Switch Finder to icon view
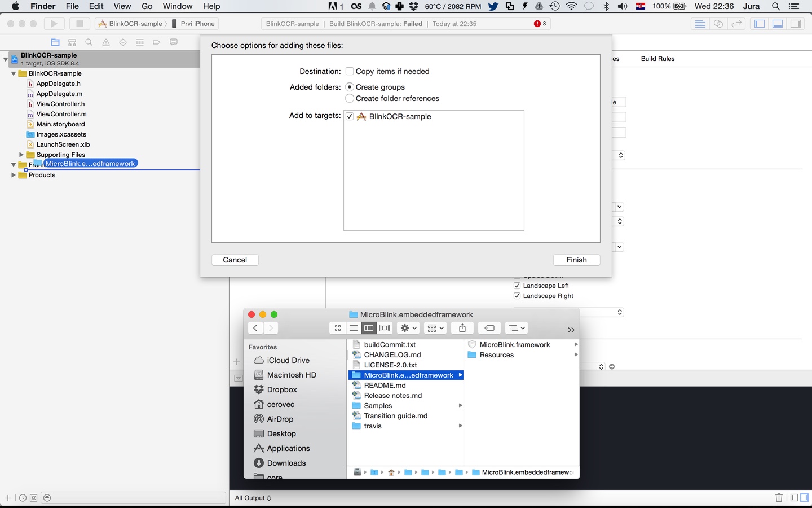The height and width of the screenshot is (508, 812). [338, 328]
